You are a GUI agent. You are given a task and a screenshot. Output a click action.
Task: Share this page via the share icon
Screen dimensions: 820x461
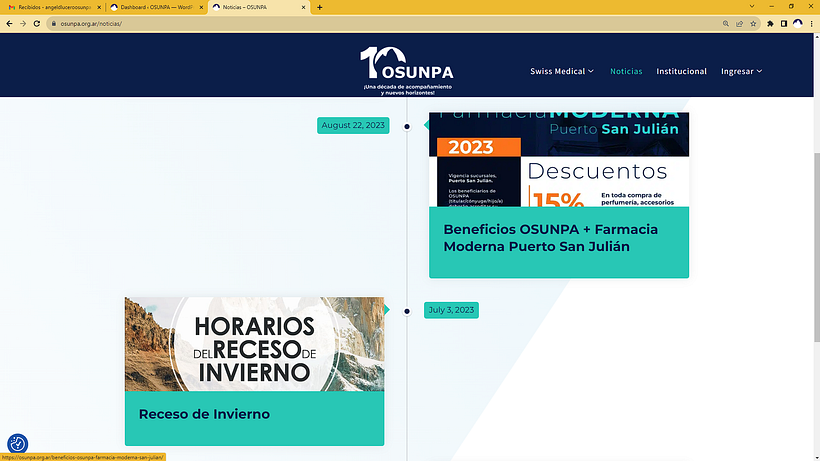739,24
